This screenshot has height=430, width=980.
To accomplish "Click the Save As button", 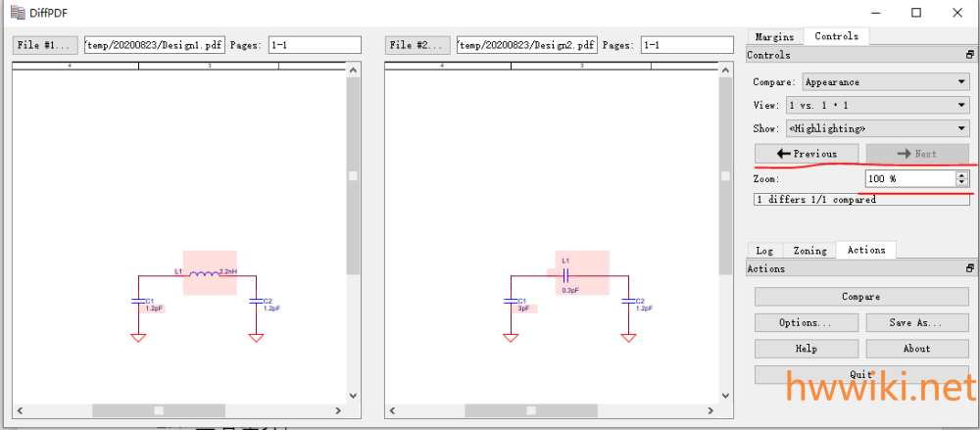I will coord(917,323).
